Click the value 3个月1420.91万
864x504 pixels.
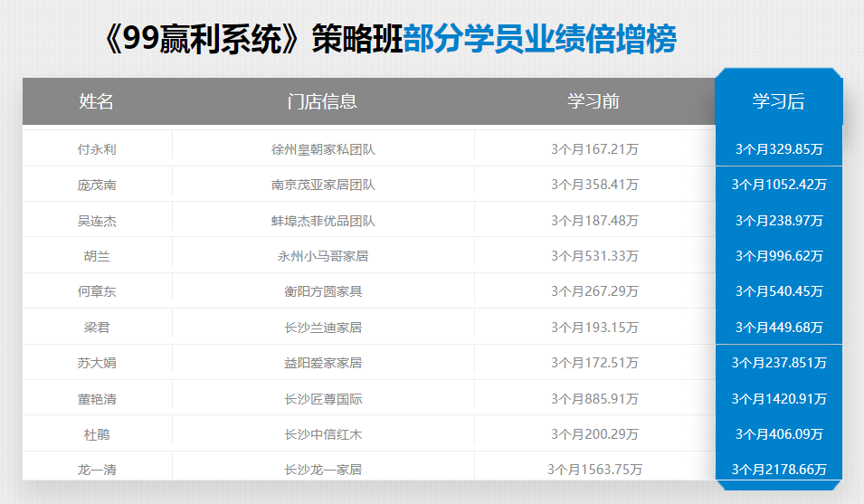(x=779, y=399)
